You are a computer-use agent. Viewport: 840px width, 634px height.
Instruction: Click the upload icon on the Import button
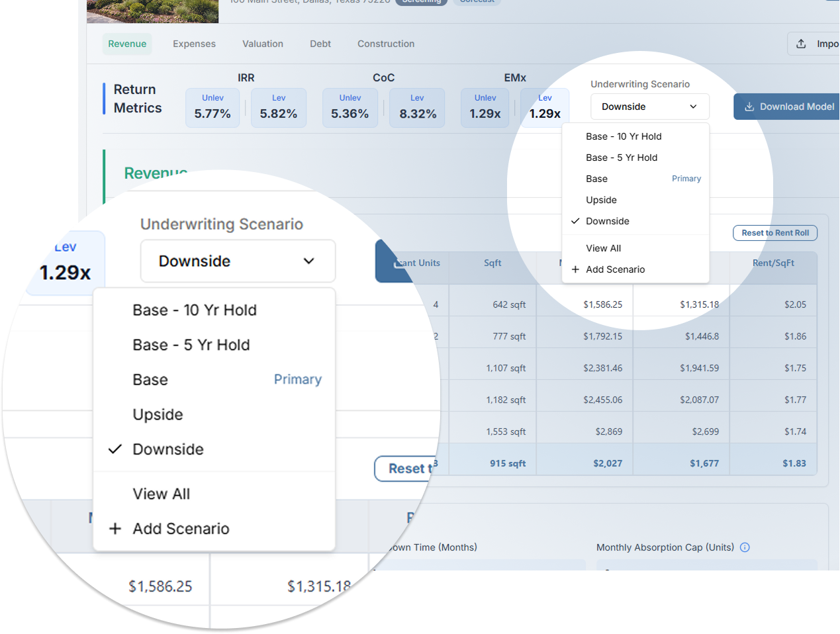801,44
